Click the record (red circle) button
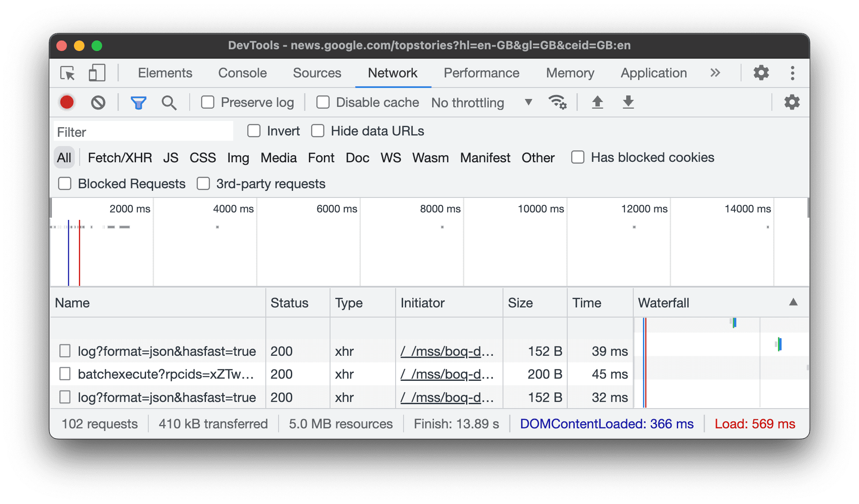The height and width of the screenshot is (504, 859). pos(67,102)
